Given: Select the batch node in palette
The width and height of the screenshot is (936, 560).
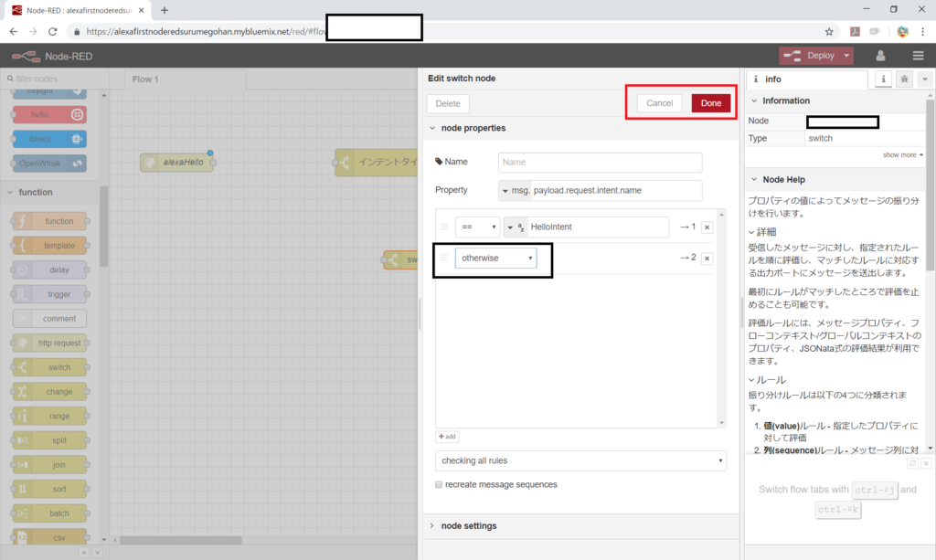Looking at the screenshot, I should click(49, 513).
